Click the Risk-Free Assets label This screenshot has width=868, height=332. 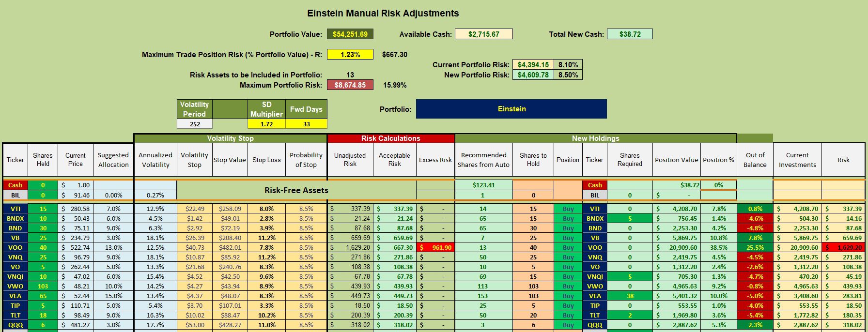click(296, 190)
